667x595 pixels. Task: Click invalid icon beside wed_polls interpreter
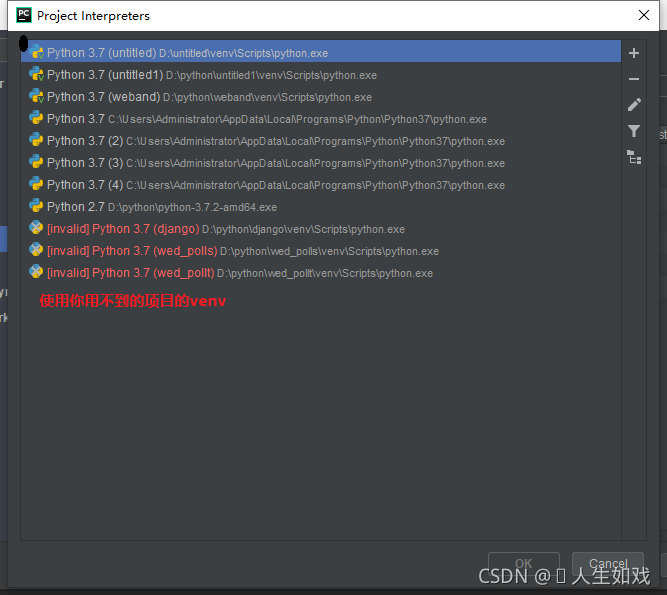(x=36, y=250)
